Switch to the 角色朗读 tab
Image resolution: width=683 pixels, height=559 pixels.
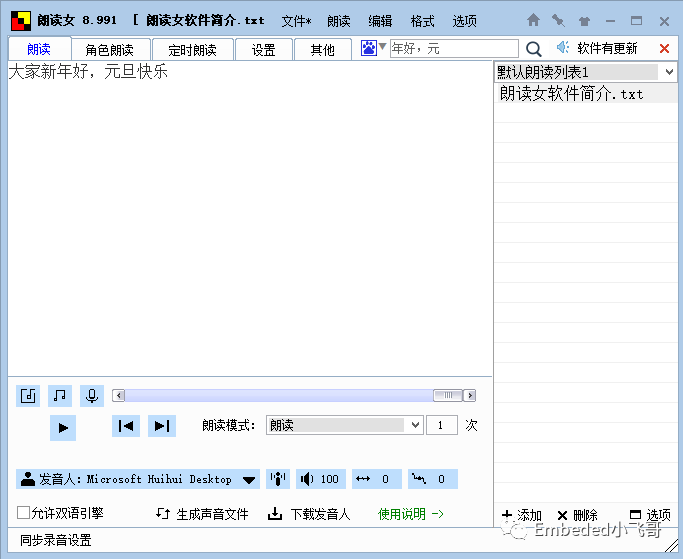pyautogui.click(x=110, y=50)
